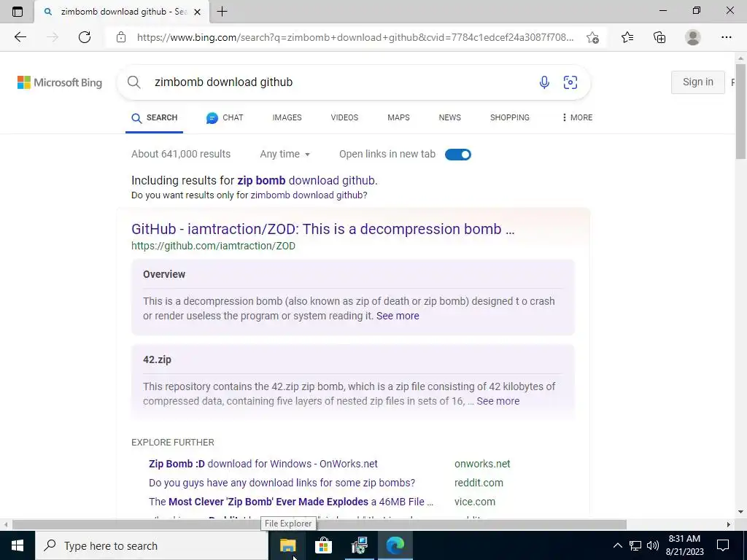747x560 pixels.
Task: Open a new browser tab
Action: click(222, 12)
